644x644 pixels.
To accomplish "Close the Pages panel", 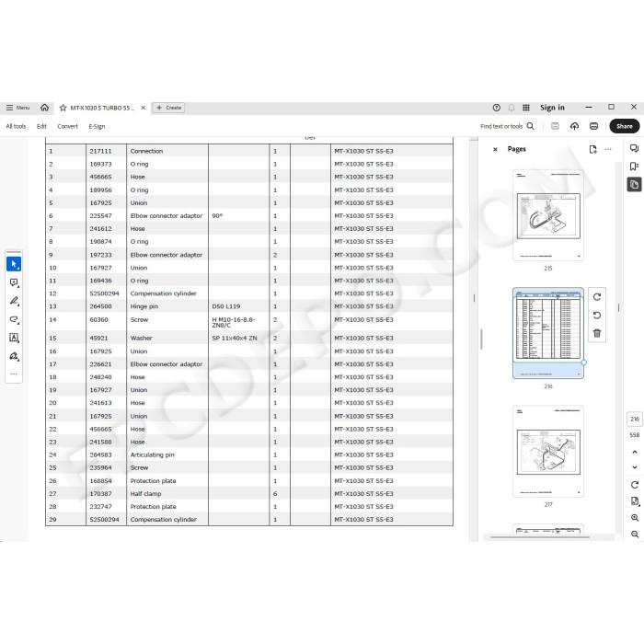I will coord(495,149).
